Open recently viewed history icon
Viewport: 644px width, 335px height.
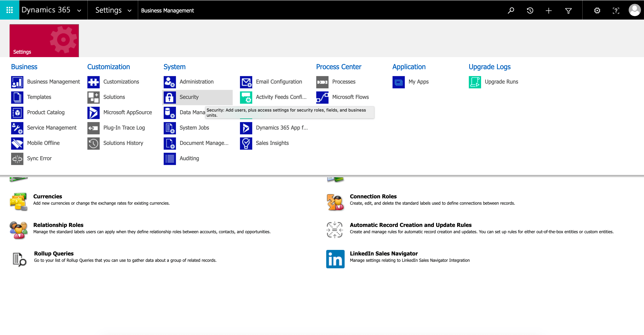point(530,11)
